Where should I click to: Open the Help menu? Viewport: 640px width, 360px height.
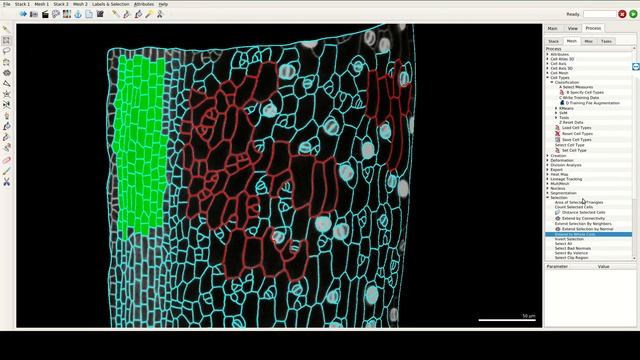click(163, 4)
